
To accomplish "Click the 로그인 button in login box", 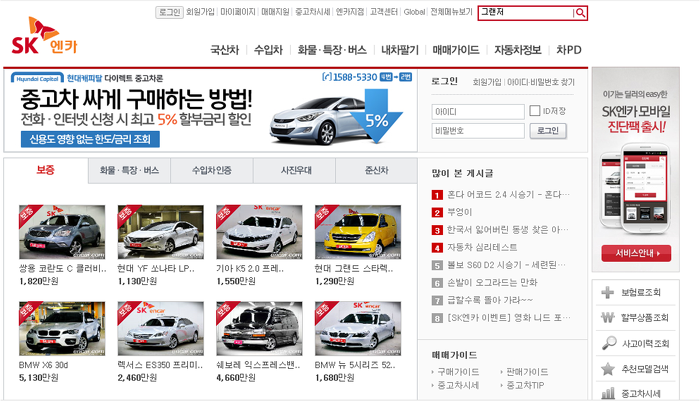I will (548, 131).
